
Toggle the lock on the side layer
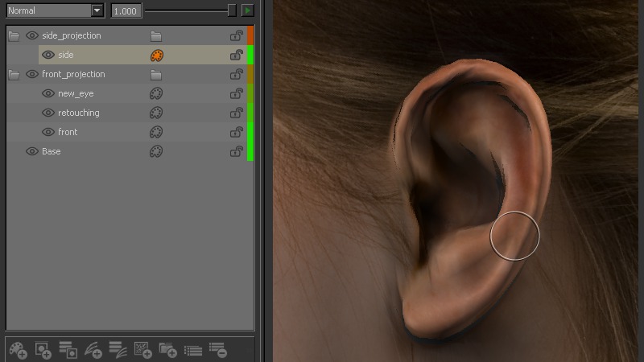236,55
